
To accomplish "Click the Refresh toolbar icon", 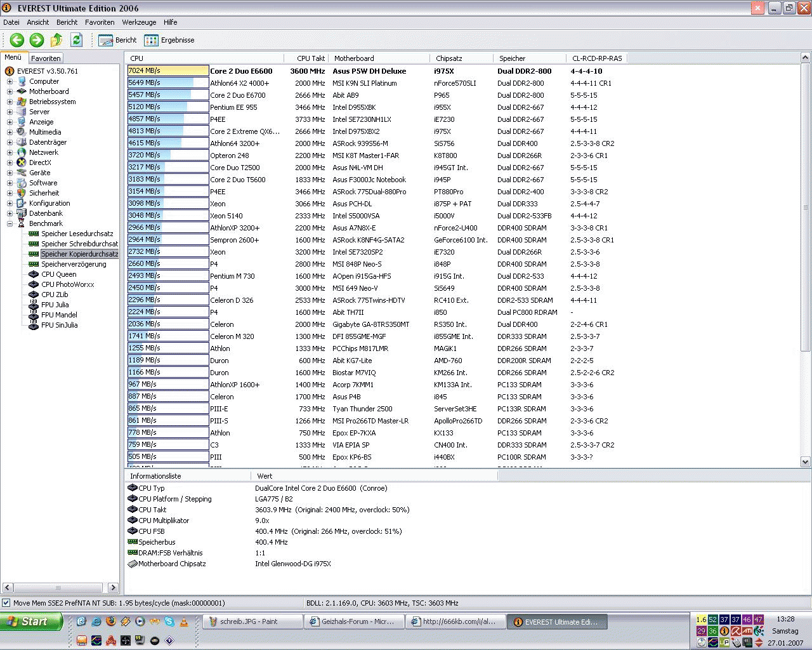I will click(x=76, y=40).
